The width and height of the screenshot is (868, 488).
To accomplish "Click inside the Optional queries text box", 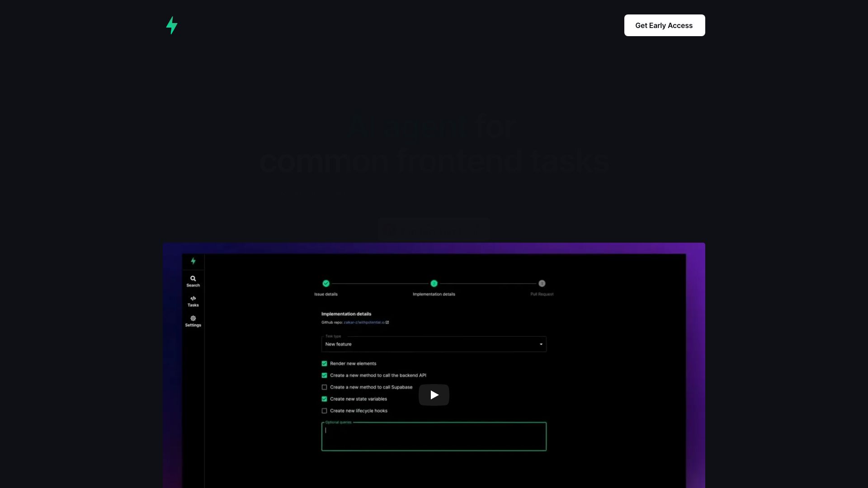I will 434,436.
